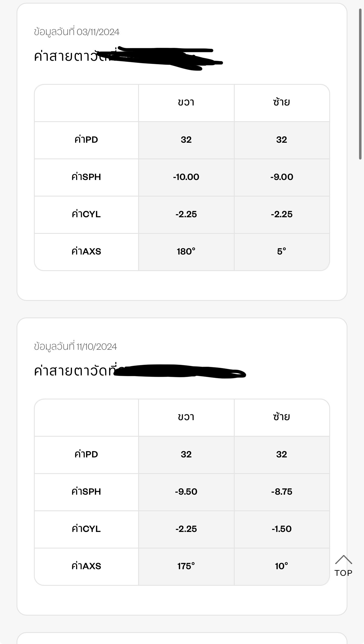Click the -1.50 CYL value cell

(282, 529)
